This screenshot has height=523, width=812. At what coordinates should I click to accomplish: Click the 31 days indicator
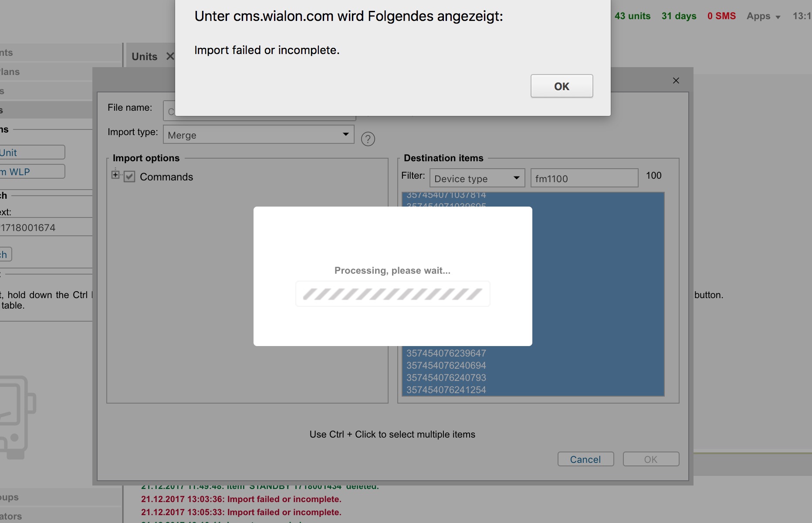[679, 16]
